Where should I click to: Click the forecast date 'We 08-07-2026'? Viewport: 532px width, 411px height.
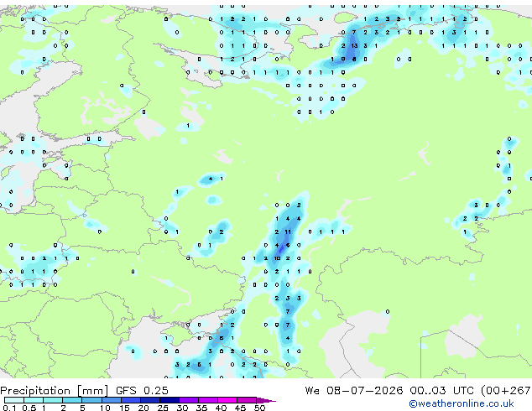(x=354, y=390)
